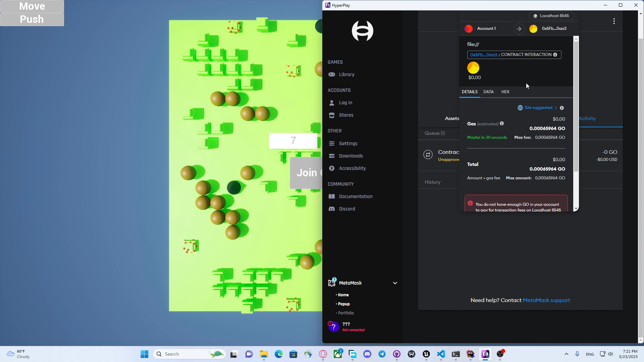Click the Push button in game
644x362 pixels.
[32, 19]
